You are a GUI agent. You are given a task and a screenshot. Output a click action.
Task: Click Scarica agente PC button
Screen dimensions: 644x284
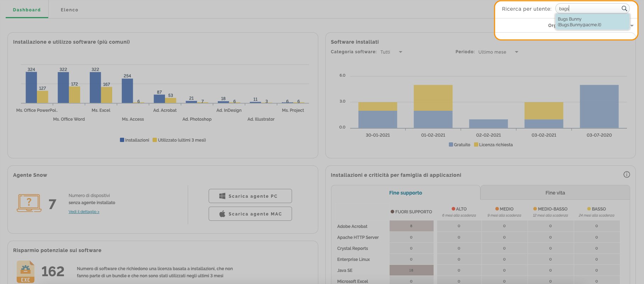250,196
